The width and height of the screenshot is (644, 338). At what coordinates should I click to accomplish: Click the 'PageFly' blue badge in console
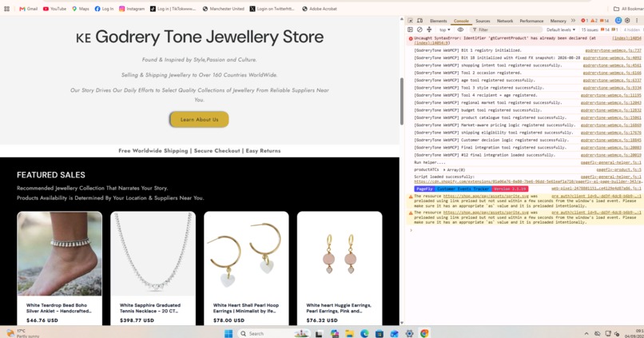[x=424, y=189]
